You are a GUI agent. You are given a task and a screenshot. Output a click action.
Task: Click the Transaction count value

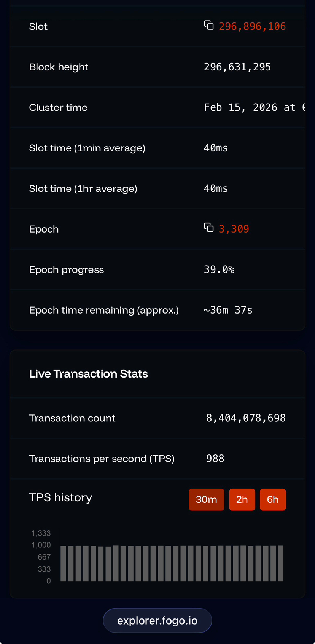click(x=246, y=418)
